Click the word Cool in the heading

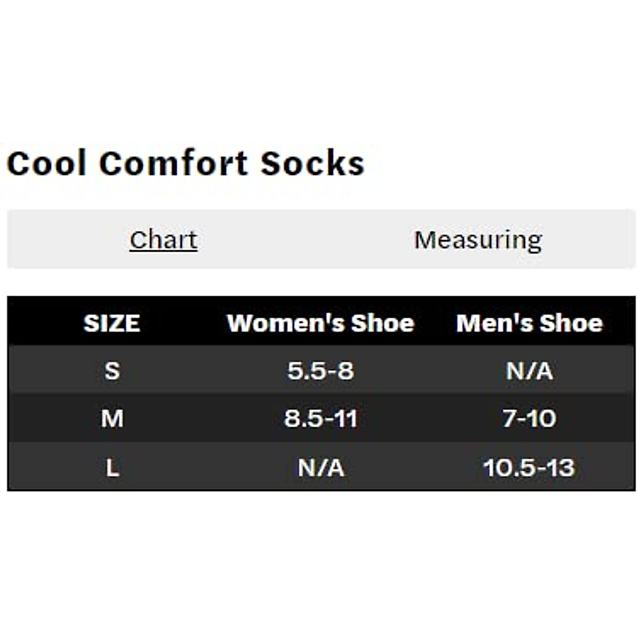click(x=46, y=163)
